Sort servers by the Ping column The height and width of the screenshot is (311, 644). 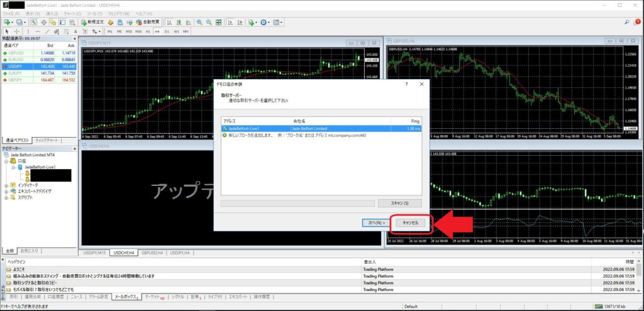click(x=406, y=121)
